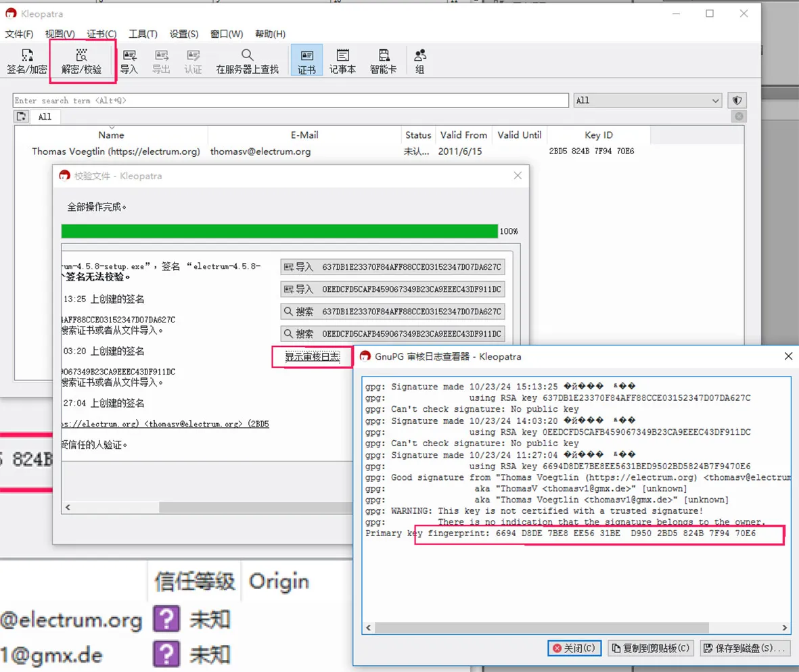This screenshot has width=799, height=672.
Task: Click the close tab icon below the shield
Action: (x=739, y=116)
